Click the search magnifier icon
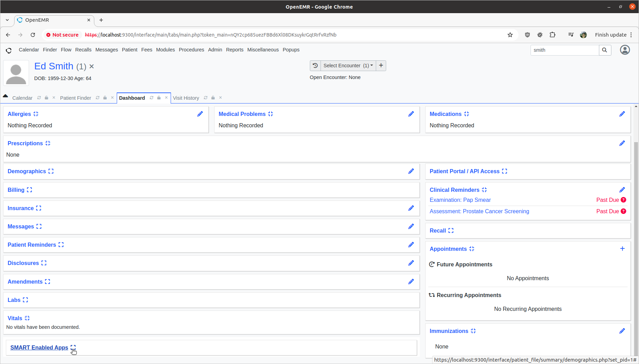The height and width of the screenshot is (364, 639). click(x=604, y=50)
